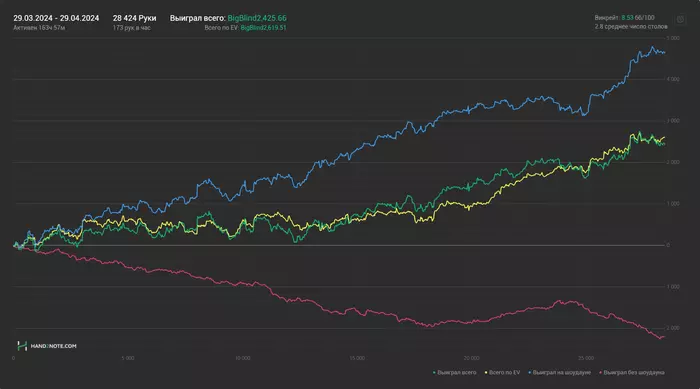Click the Hand2Note logo icon
The image size is (700, 389).
click(x=22, y=346)
